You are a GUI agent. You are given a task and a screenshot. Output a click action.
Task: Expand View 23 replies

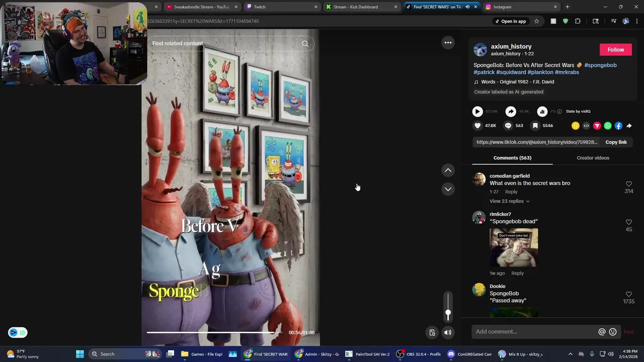tap(509, 201)
